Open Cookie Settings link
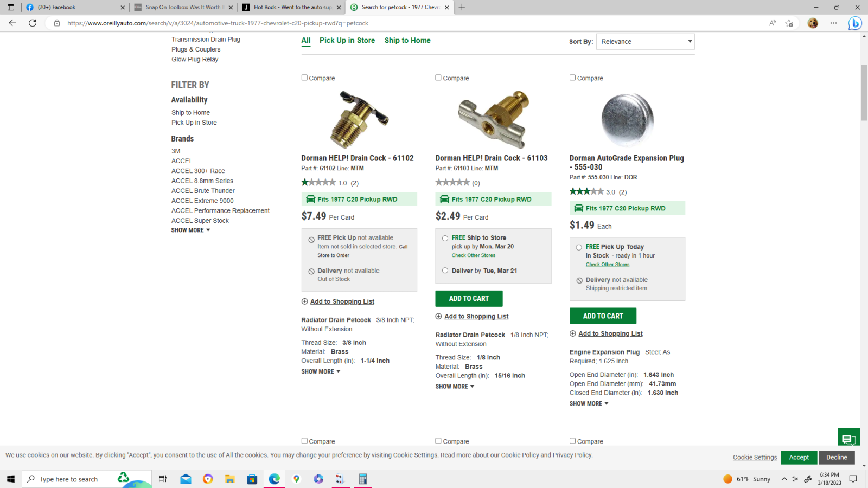868x488 pixels. pos(755,458)
